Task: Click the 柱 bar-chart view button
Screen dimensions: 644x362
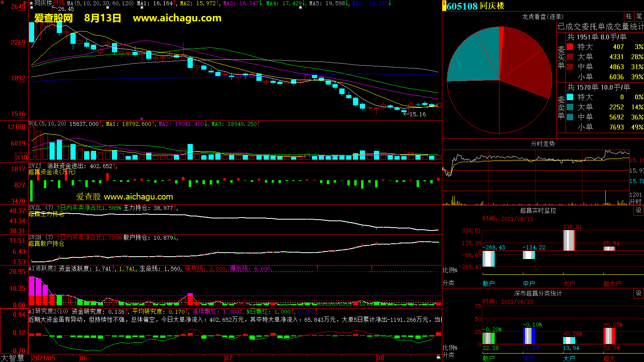Action: point(629,16)
